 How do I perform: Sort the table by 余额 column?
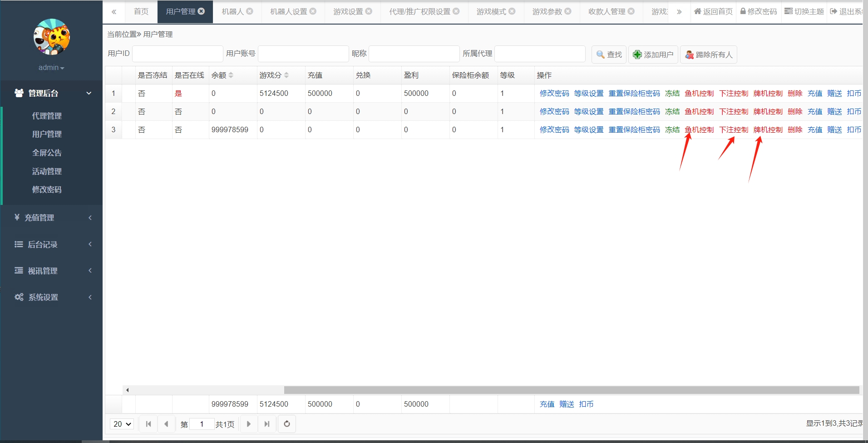click(x=231, y=75)
